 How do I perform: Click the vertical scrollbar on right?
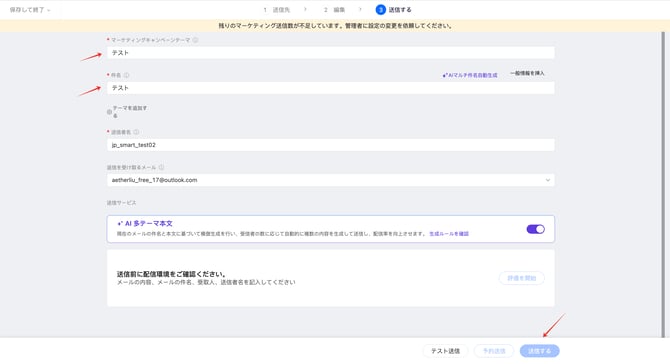click(x=664, y=185)
